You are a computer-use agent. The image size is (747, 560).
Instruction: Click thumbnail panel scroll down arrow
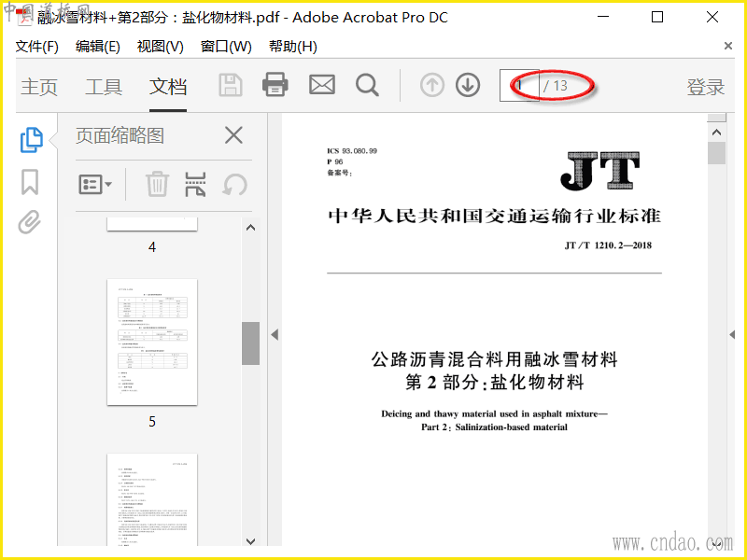pos(250,541)
